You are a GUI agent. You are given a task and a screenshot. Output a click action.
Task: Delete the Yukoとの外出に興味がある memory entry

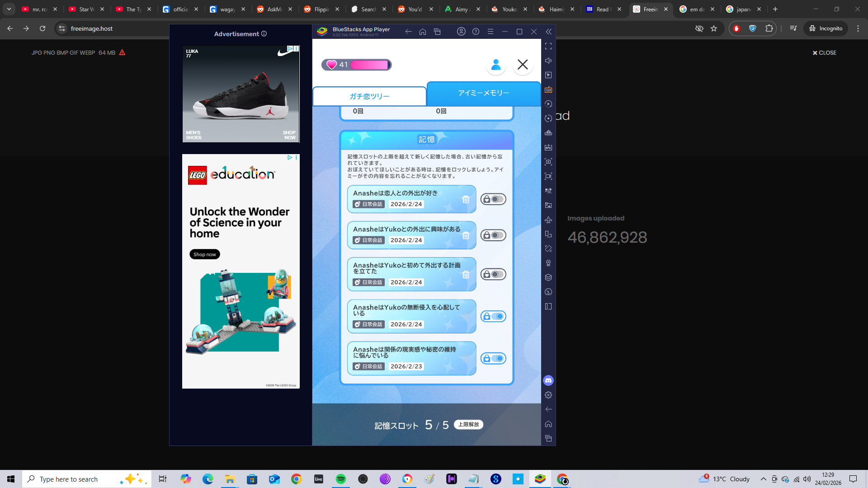coord(466,235)
